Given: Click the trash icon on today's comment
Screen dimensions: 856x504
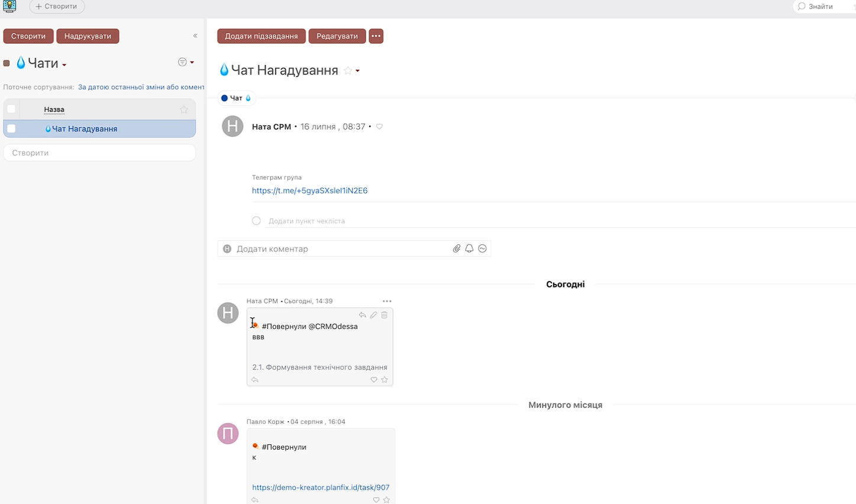Looking at the screenshot, I should (x=385, y=315).
